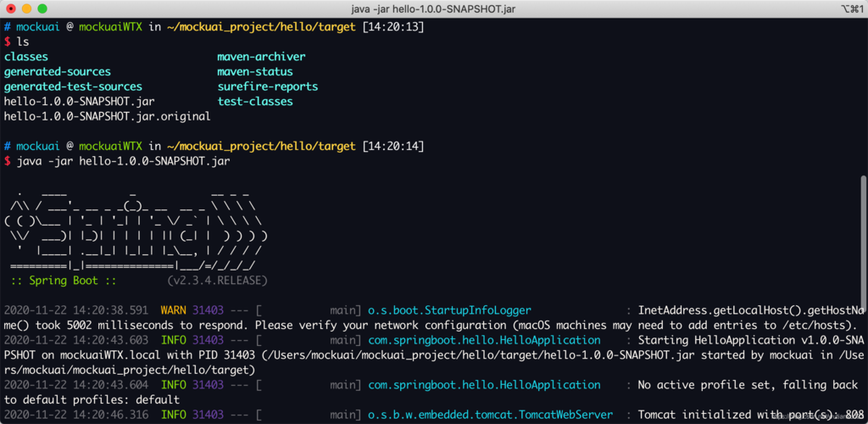
Task: Select the 'generated-sources' directory name
Action: coord(58,72)
